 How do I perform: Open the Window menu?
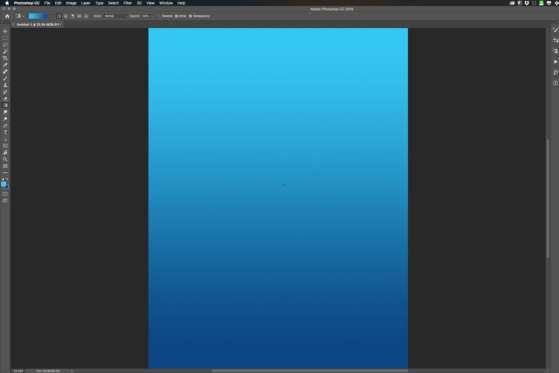[x=166, y=3]
